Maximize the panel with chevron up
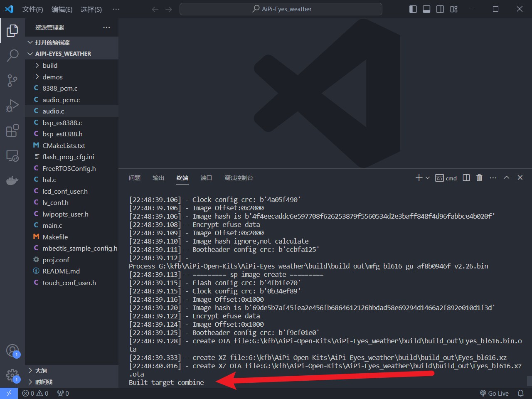This screenshot has width=532, height=399. coord(507,177)
